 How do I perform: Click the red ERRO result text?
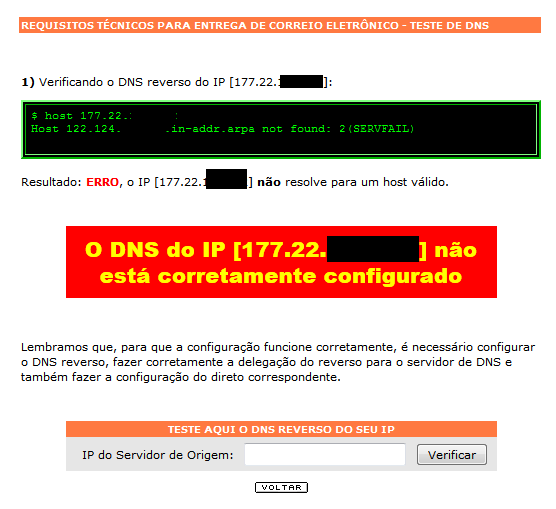point(102,182)
